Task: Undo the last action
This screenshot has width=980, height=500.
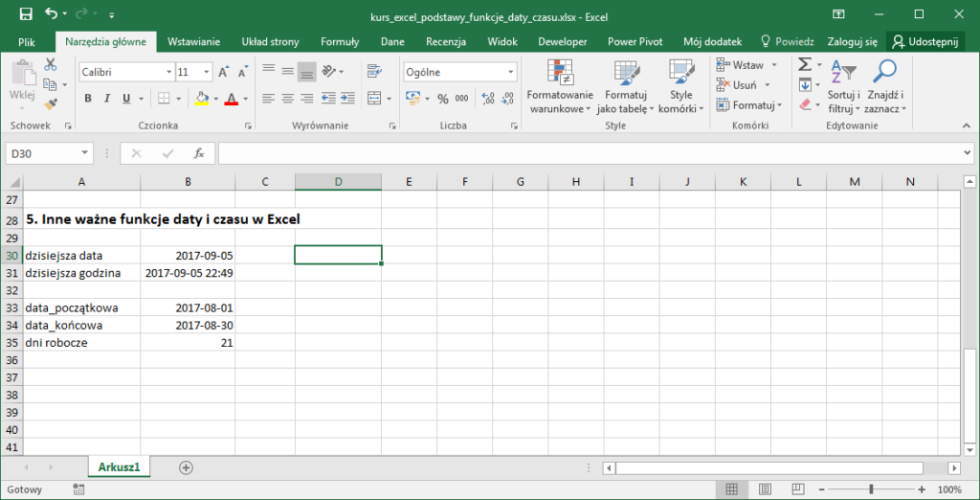Action: [x=52, y=13]
